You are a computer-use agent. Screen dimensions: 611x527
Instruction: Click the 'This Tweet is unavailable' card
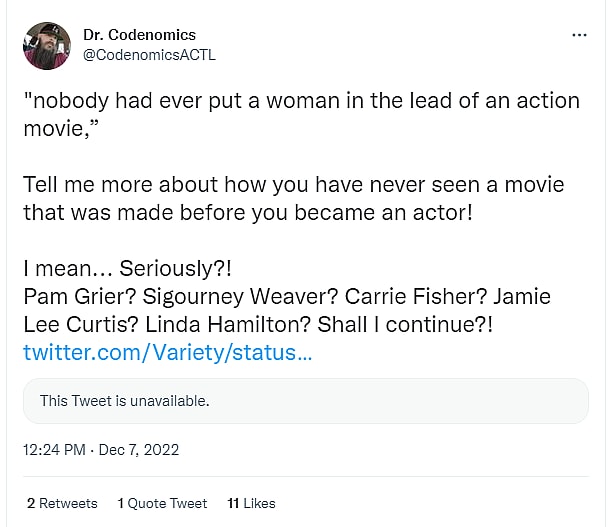click(305, 401)
